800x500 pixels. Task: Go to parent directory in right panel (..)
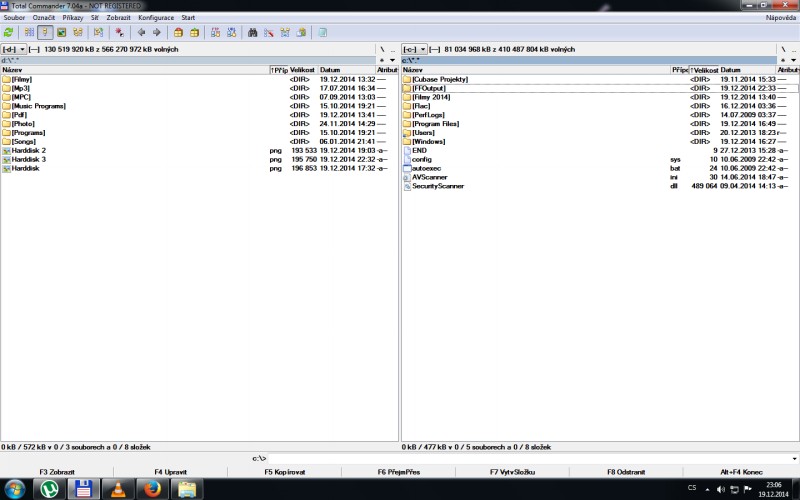[793, 49]
